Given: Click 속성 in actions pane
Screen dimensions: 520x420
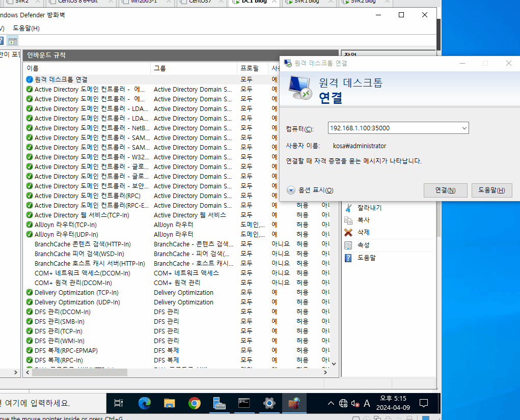Looking at the screenshot, I should [x=364, y=245].
